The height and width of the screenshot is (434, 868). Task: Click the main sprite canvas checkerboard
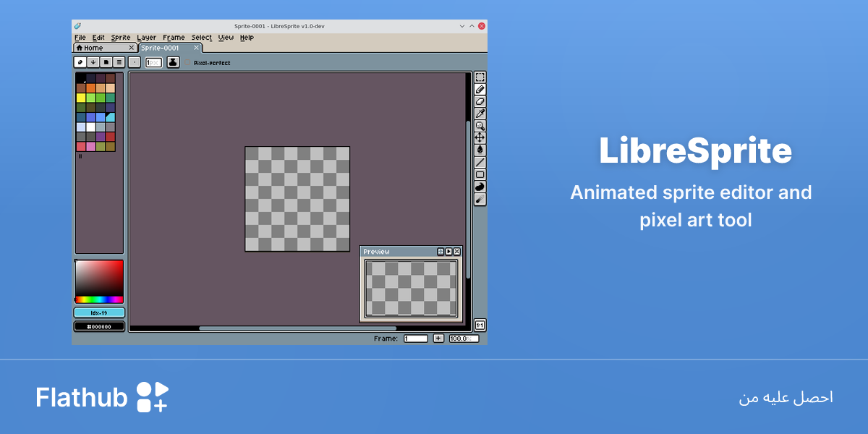point(297,199)
